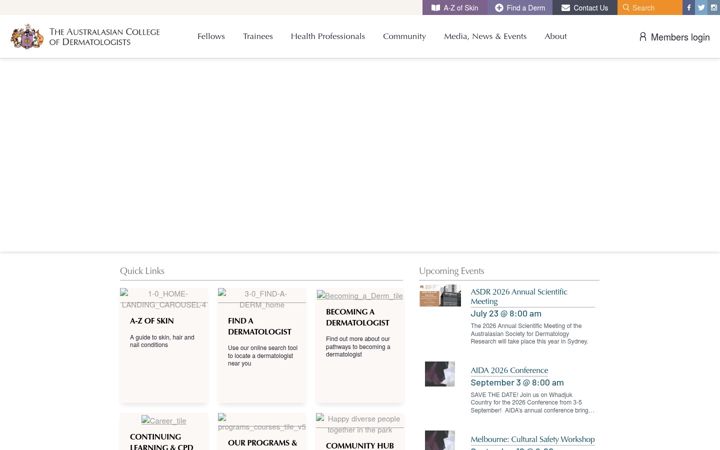Viewport: 720px width, 450px height.
Task: Open the Find a Dermatologist tile
Action: [x=262, y=345]
